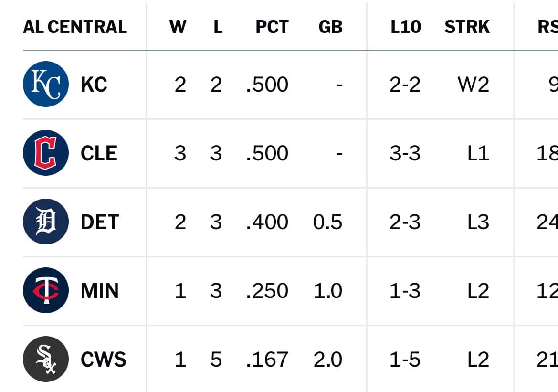Click KC's W2 streak value

474,85
